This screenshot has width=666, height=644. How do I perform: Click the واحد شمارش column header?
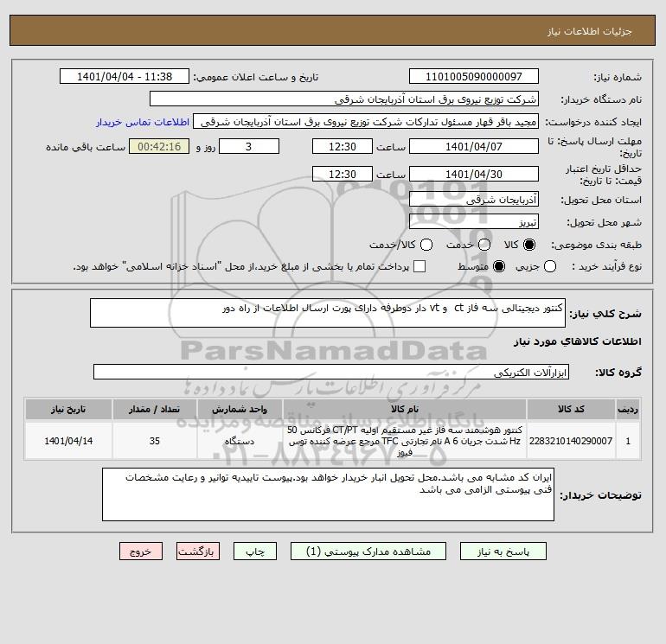pyautogui.click(x=240, y=409)
